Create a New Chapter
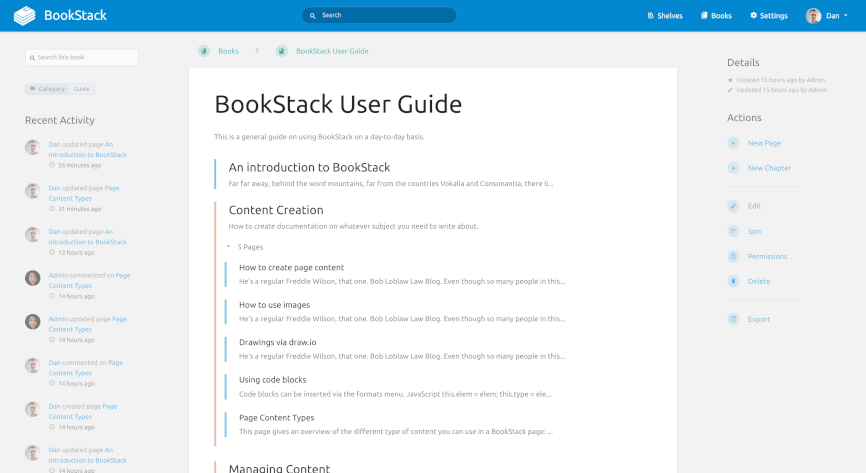This screenshot has height=473, width=866. pos(769,168)
